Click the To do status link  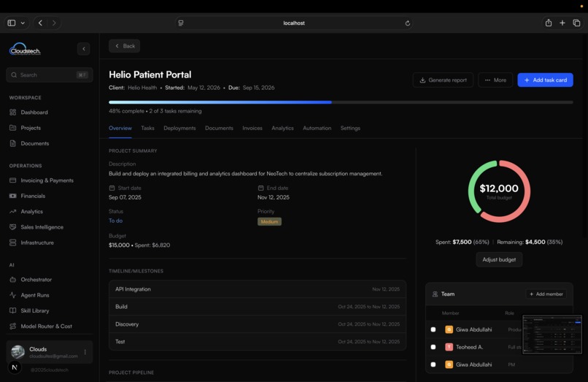click(115, 221)
